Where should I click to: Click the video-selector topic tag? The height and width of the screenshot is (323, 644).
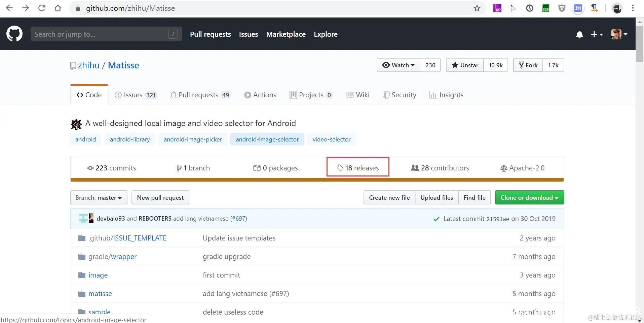(332, 139)
